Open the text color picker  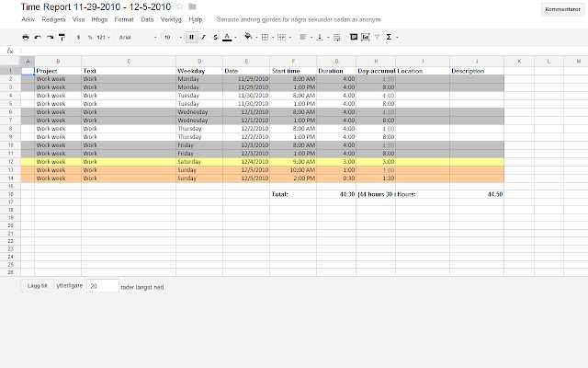(x=229, y=37)
